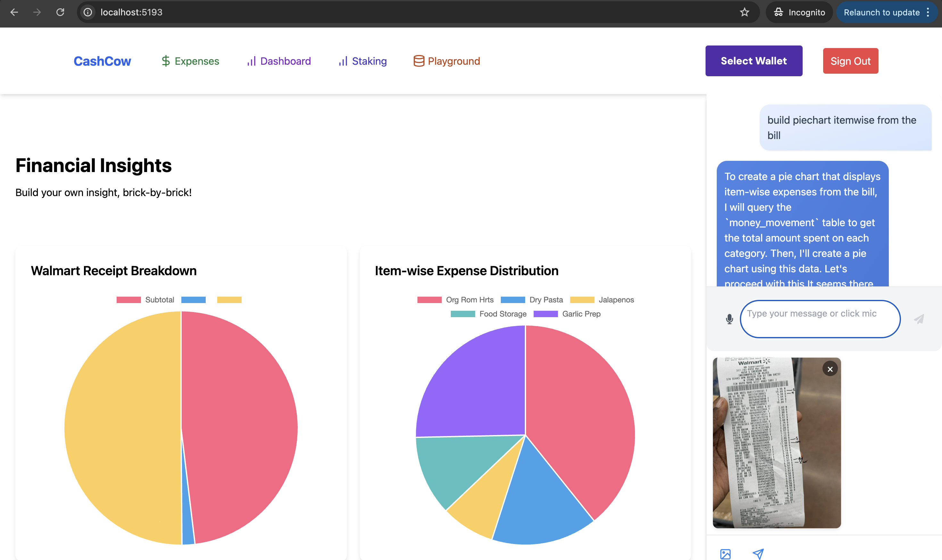Image resolution: width=942 pixels, height=560 pixels.
Task: Switch to the Playground nav tab
Action: click(x=446, y=61)
